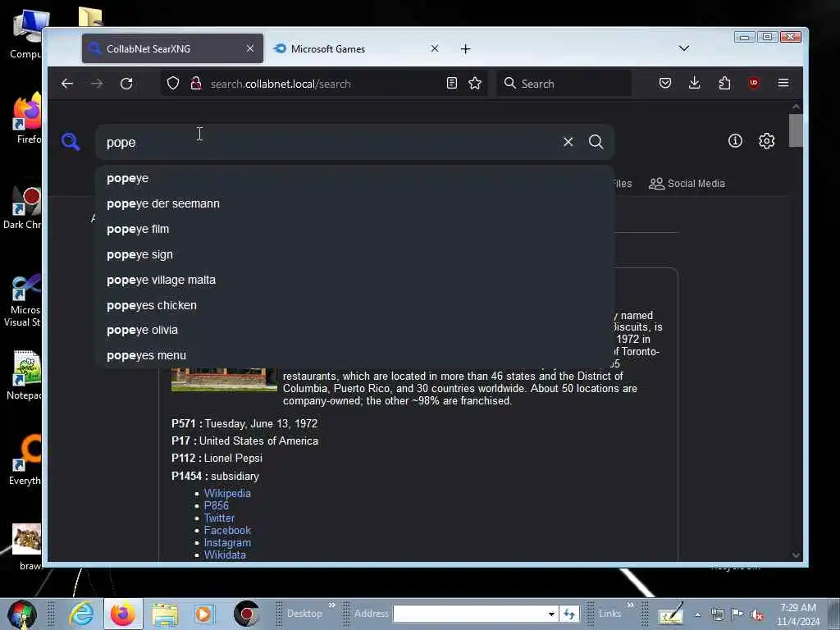
Task: Open the uBlock Origin extension icon
Action: (x=754, y=83)
